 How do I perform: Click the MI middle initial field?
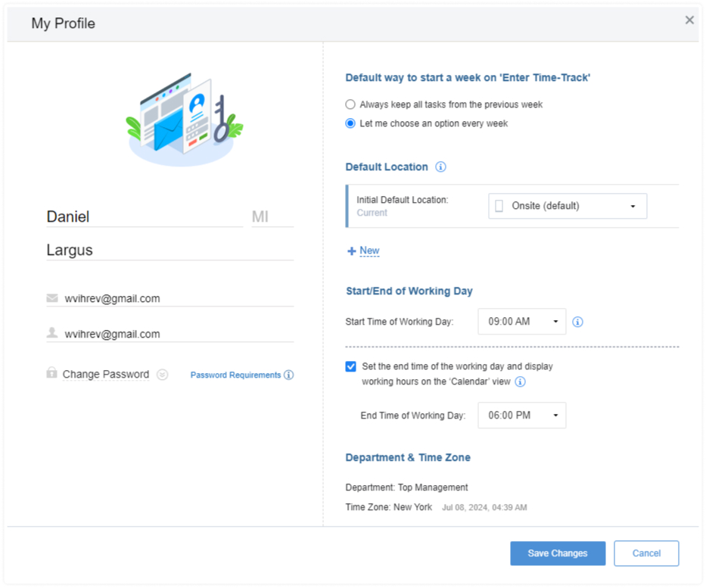pyautogui.click(x=272, y=216)
